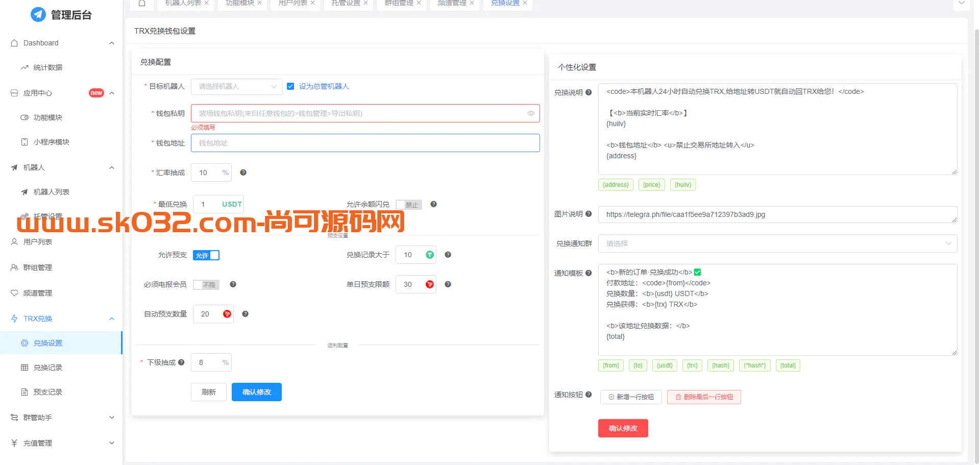Insert the {huilv} placeholder tag
The width and height of the screenshot is (980, 465).
click(683, 185)
